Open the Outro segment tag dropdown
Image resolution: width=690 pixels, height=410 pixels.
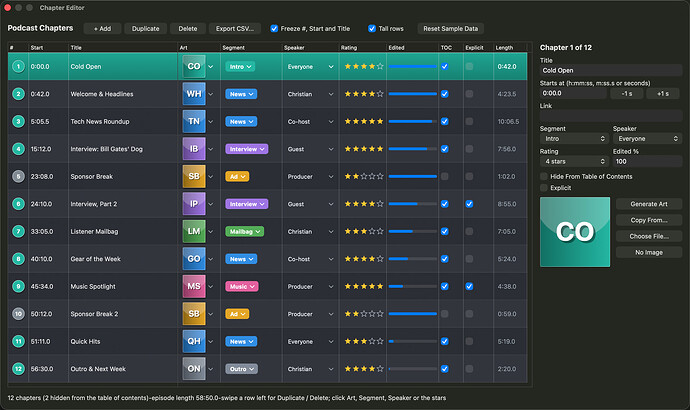click(242, 369)
